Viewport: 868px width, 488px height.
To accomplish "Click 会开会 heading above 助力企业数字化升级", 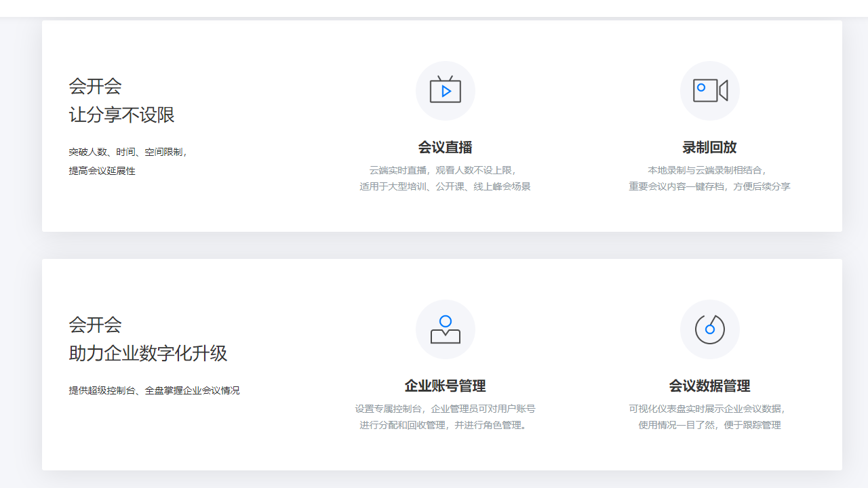I will point(95,325).
